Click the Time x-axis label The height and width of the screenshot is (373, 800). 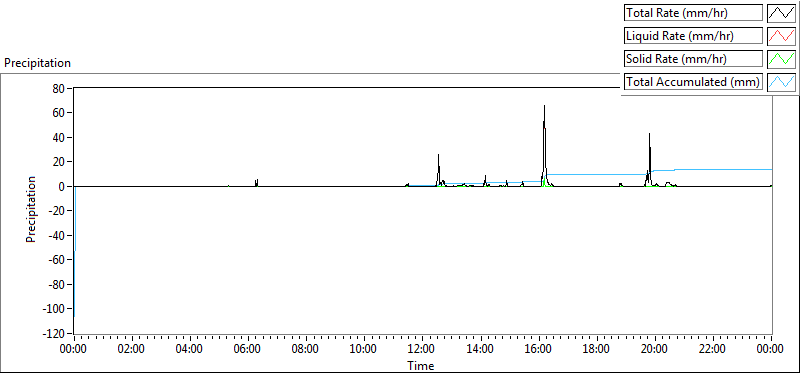pos(421,366)
